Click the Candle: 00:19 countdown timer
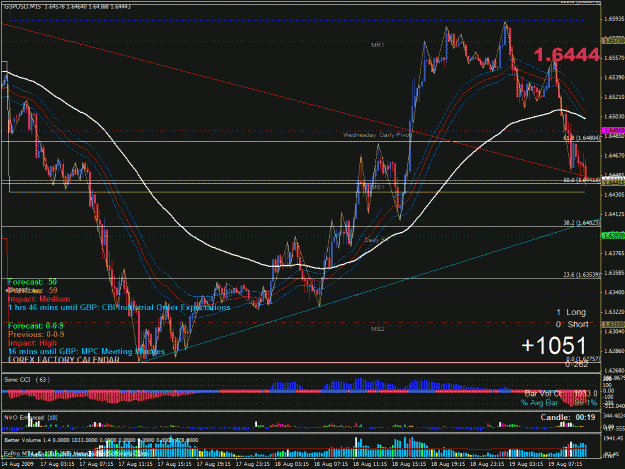625x469 pixels. [568, 417]
